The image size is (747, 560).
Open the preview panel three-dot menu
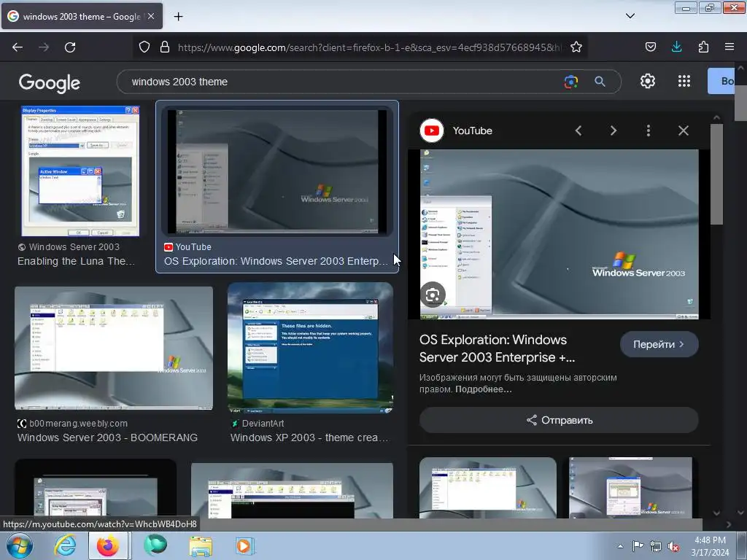(649, 131)
